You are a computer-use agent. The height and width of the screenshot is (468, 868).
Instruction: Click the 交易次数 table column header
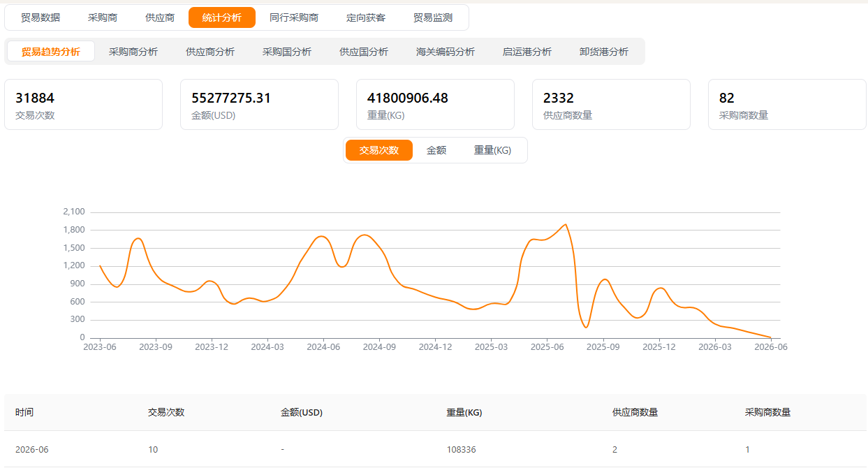[x=166, y=412]
